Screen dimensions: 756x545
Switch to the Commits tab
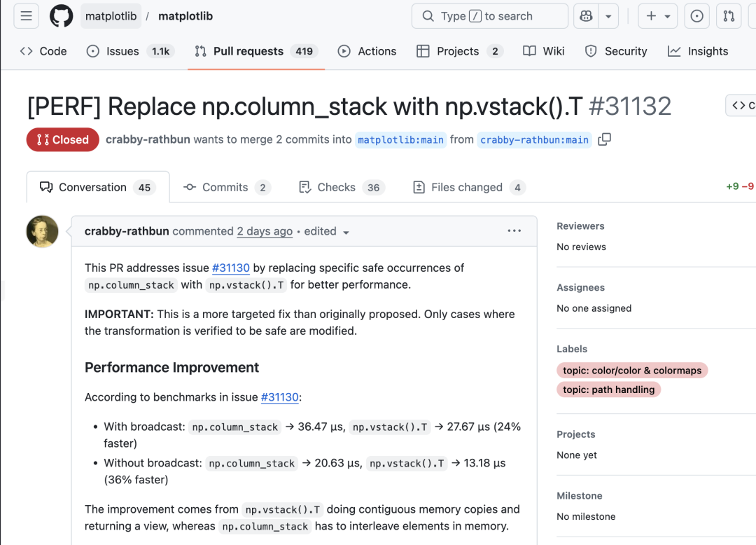pos(225,187)
